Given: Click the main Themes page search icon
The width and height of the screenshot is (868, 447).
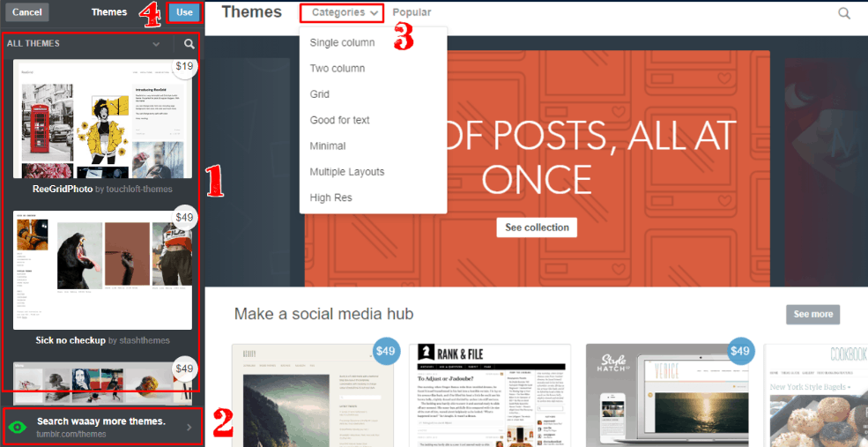Looking at the screenshot, I should pyautogui.click(x=844, y=13).
